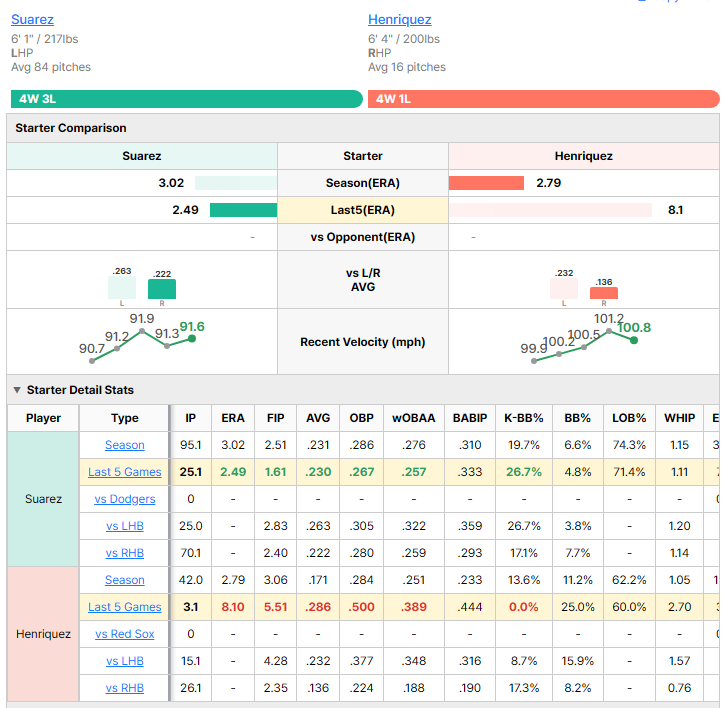Collapse the Starter Detail Stats section
The image size is (726, 708).
point(17,390)
